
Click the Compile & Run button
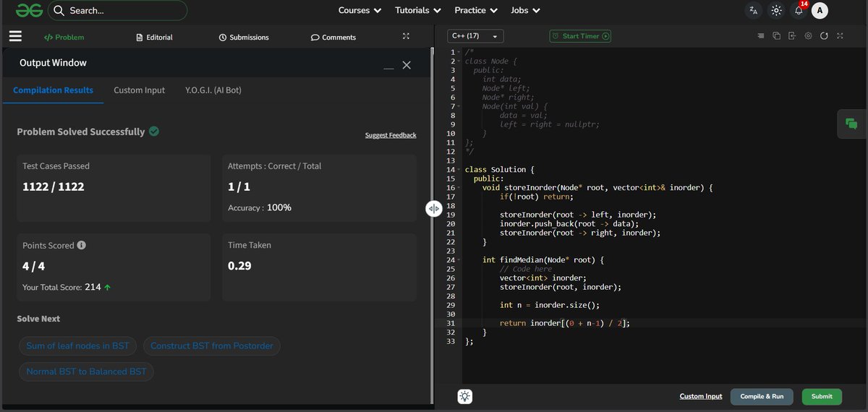[762, 396]
